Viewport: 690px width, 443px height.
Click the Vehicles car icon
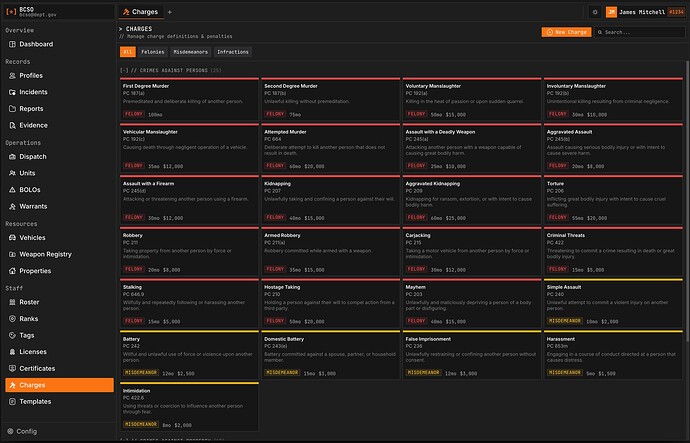coord(12,238)
